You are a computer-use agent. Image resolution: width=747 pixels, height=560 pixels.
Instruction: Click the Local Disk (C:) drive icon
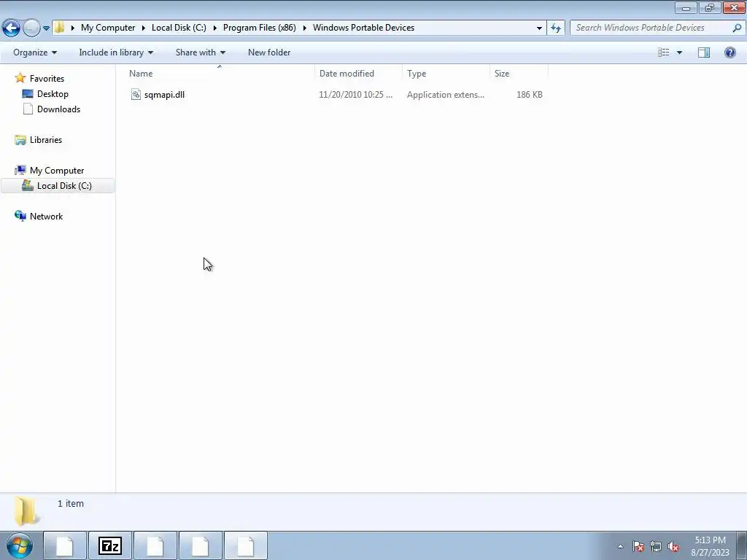point(28,185)
